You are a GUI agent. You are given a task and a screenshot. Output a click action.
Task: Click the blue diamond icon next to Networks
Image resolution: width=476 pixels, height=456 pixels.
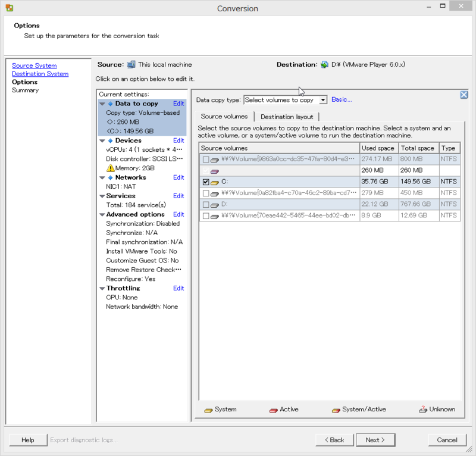pos(111,177)
